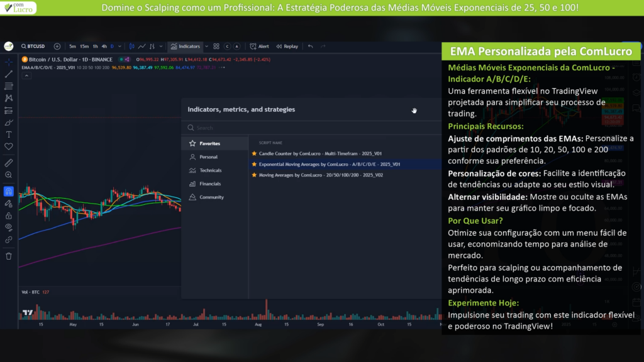
Task: Expand the chart type dropdown arrow
Action: [161, 47]
